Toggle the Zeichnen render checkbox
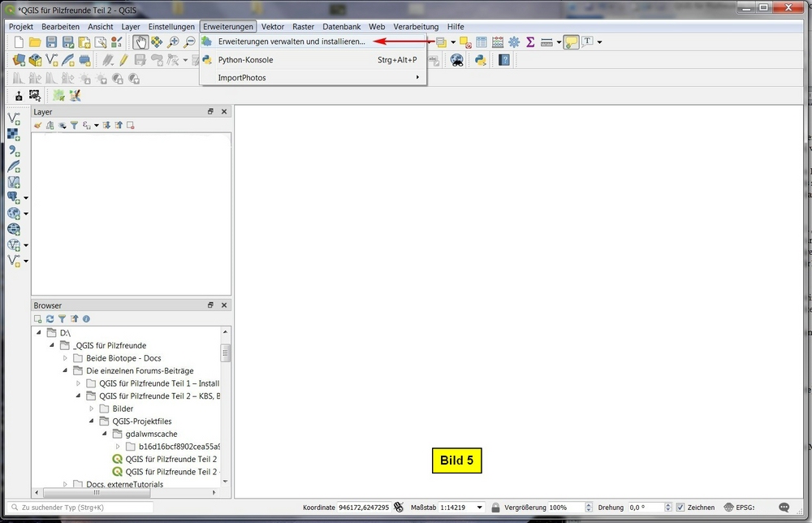Screen dimensions: 812x523 coord(680,508)
